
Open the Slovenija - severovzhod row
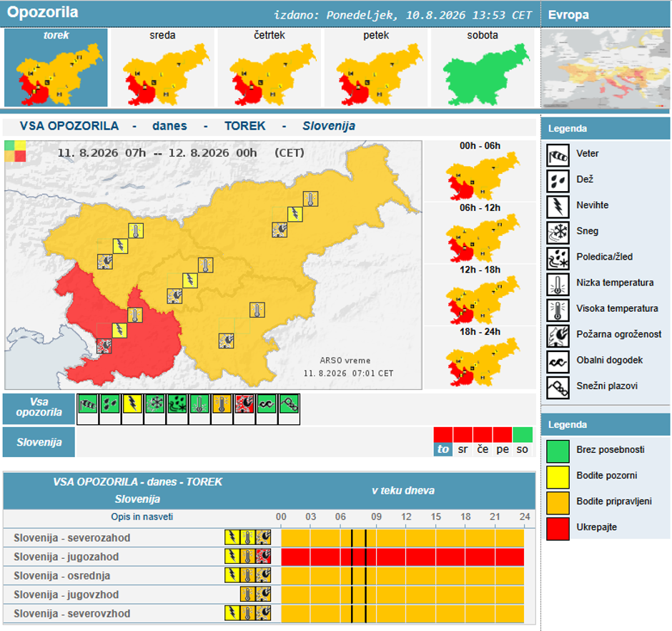(269, 613)
